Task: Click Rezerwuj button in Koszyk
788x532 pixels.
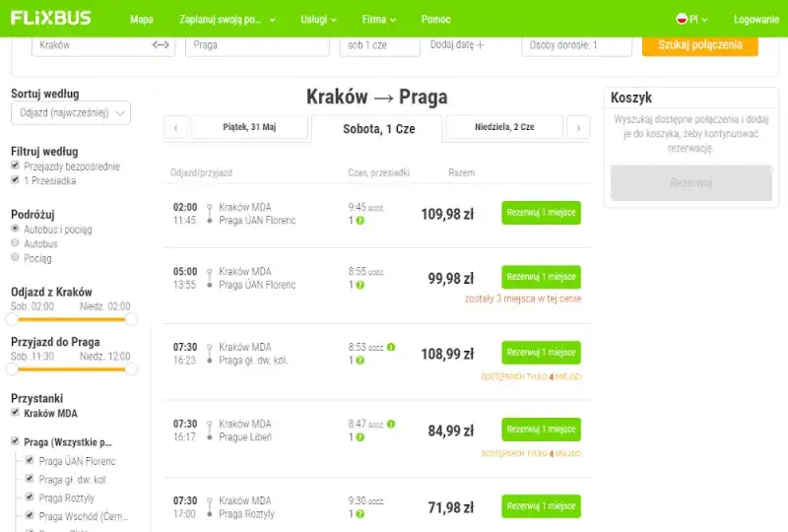Action: coord(691,183)
